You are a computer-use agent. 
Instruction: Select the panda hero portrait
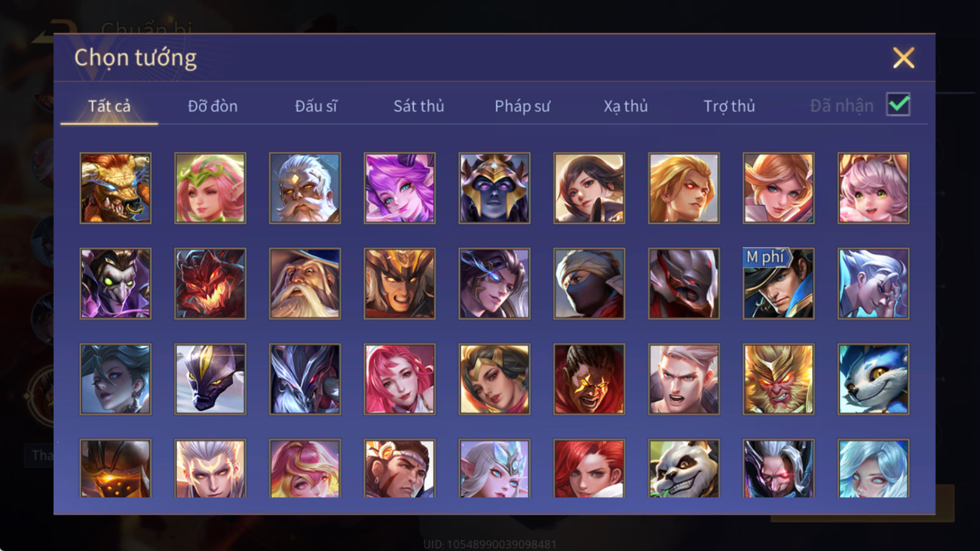tap(684, 468)
